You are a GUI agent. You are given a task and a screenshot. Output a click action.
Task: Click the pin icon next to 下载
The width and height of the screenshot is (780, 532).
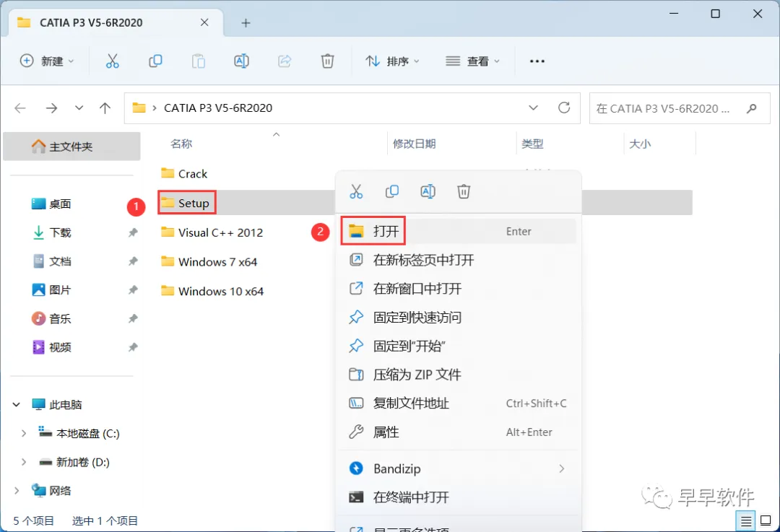133,232
